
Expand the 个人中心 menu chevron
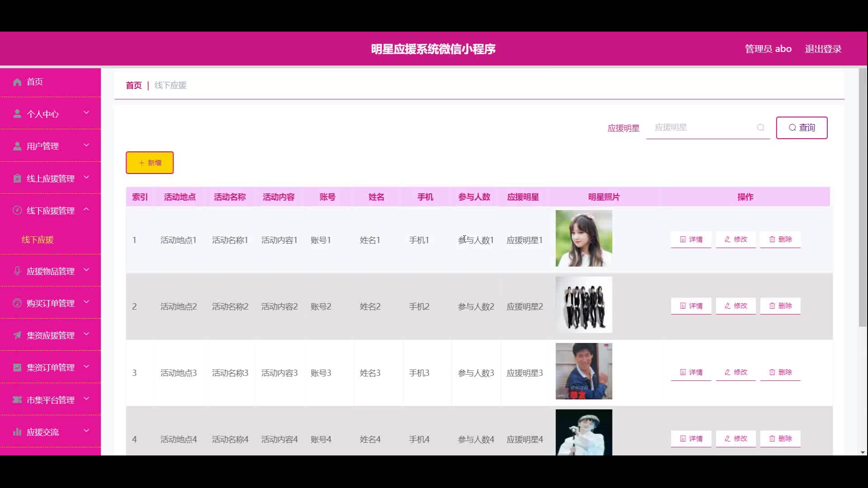[86, 113]
